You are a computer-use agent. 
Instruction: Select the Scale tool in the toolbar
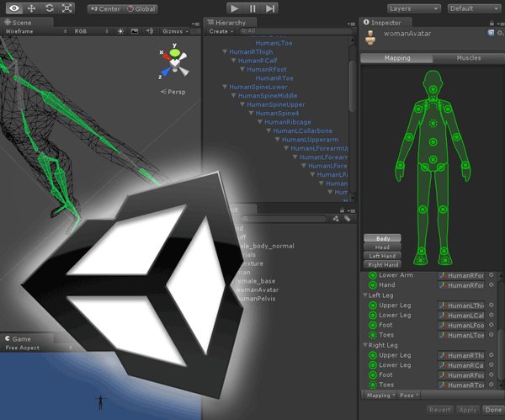[x=66, y=8]
